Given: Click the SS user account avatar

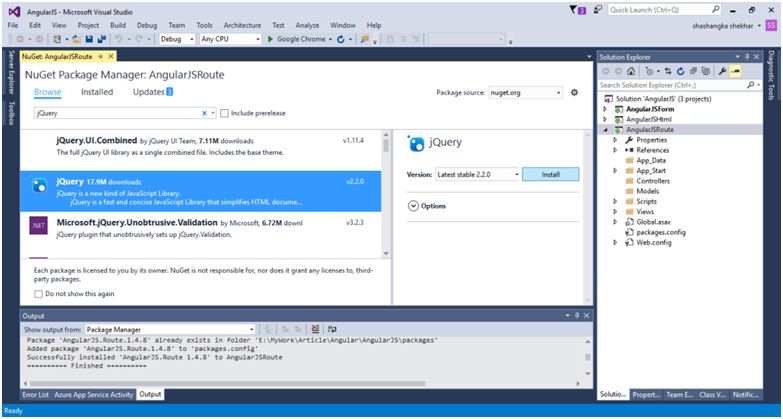Looking at the screenshot, I should [x=771, y=25].
